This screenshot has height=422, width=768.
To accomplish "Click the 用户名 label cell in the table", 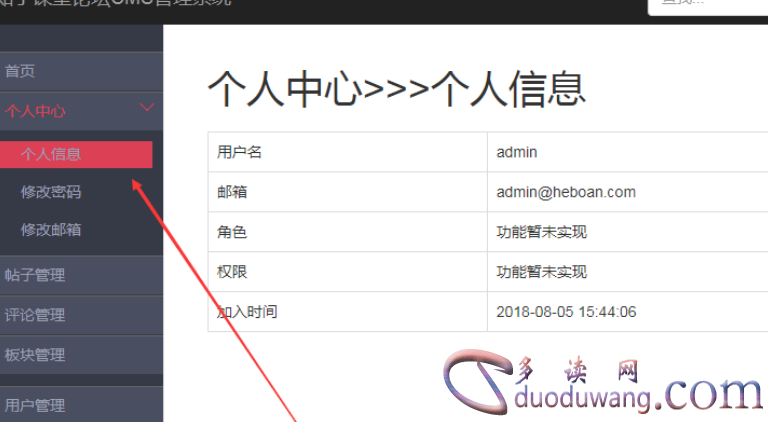I will tap(239, 152).
